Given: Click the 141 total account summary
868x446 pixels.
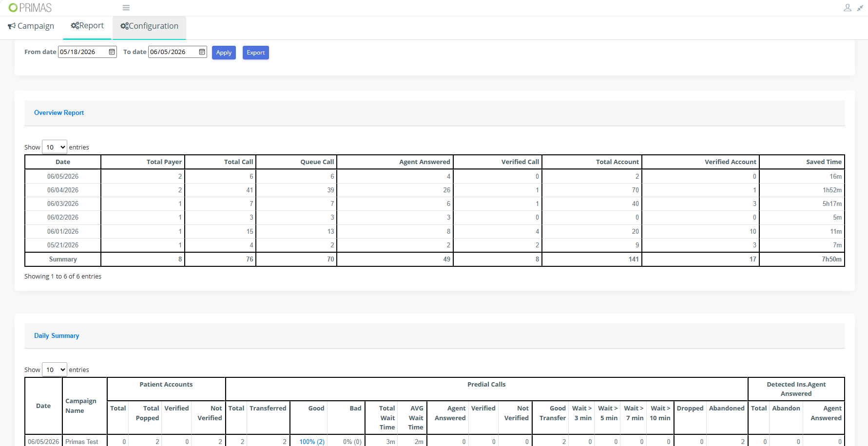Looking at the screenshot, I should coord(634,260).
